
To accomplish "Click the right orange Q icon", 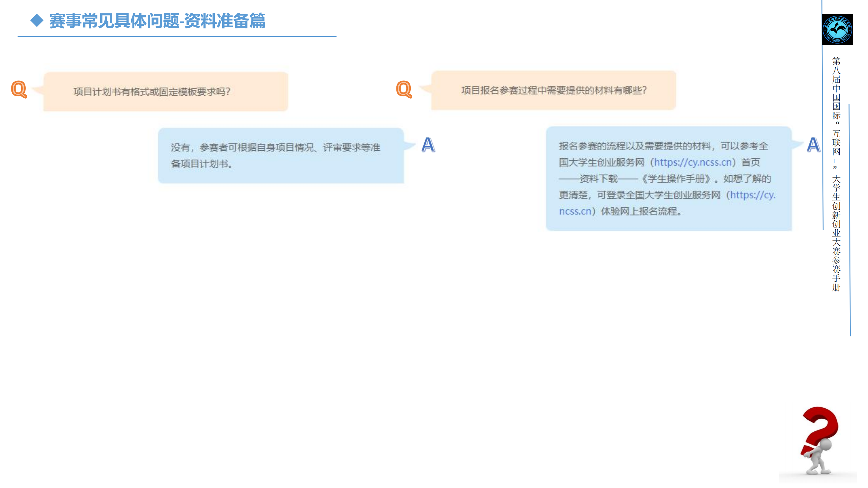I will pos(404,89).
